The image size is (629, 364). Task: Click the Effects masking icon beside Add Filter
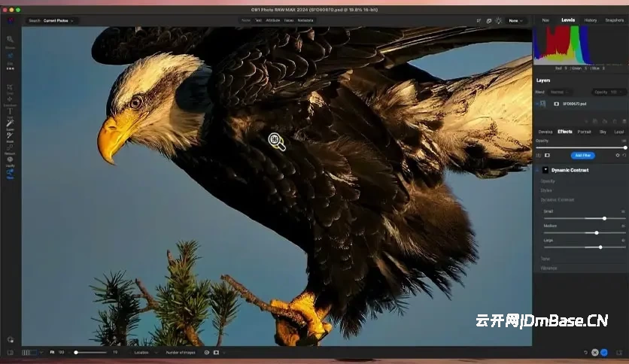pos(547,155)
